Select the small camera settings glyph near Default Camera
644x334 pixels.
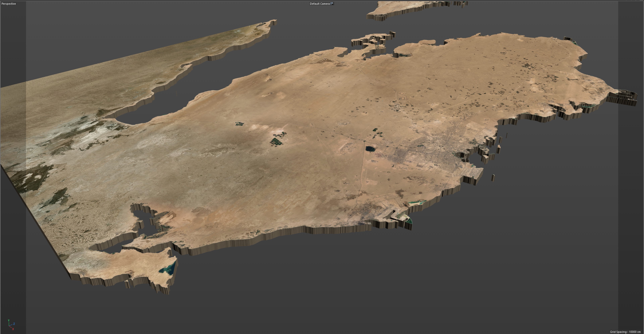[331, 4]
